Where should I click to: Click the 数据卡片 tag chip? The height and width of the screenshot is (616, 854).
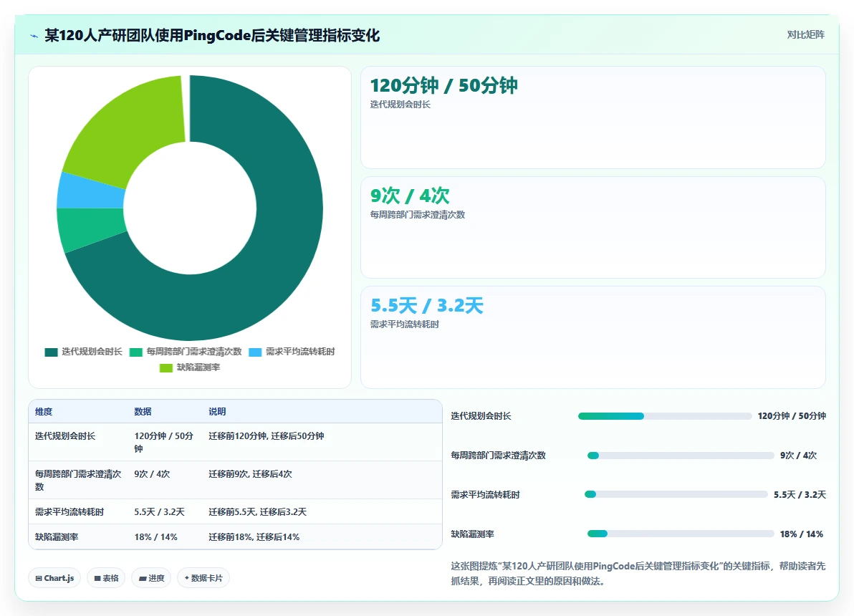pyautogui.click(x=203, y=578)
